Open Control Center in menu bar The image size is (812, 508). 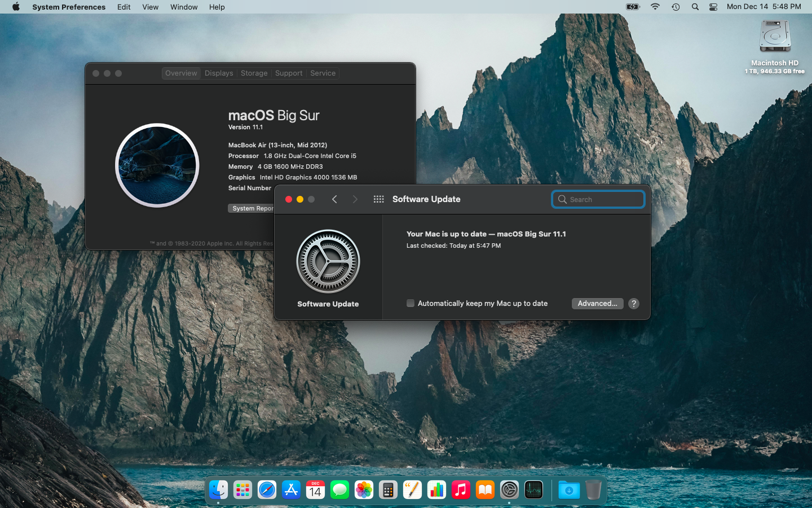coord(713,7)
